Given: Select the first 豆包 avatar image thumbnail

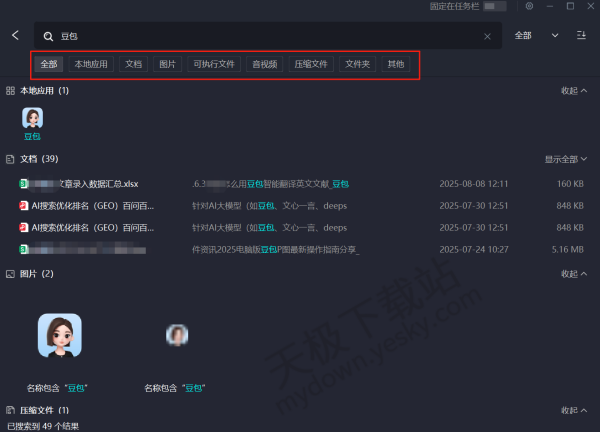Looking at the screenshot, I should 59,335.
